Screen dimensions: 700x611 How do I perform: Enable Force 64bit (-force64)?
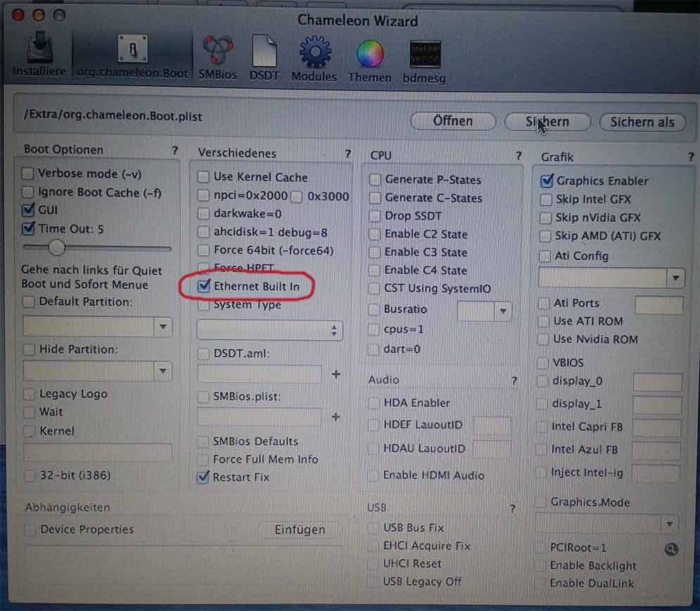pos(203,250)
